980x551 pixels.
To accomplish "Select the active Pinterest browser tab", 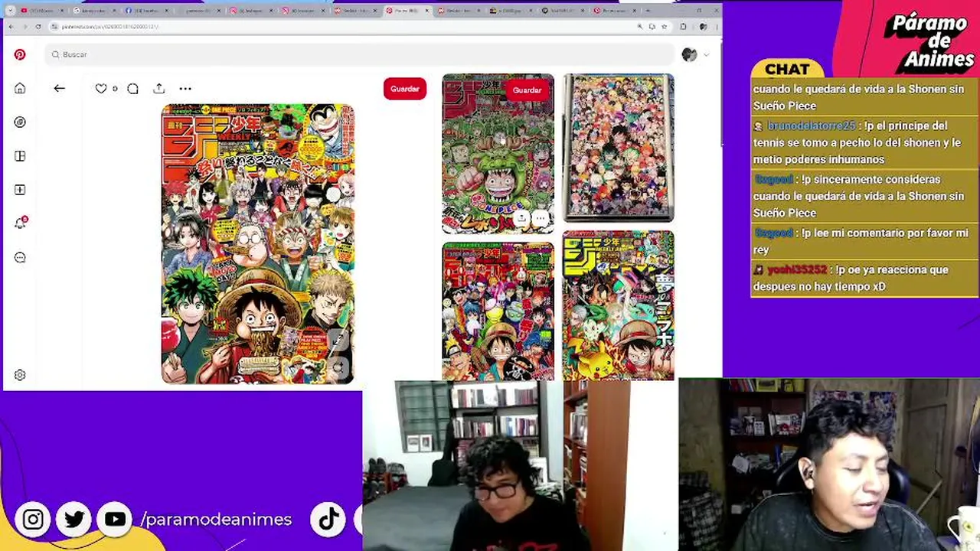I will point(407,11).
